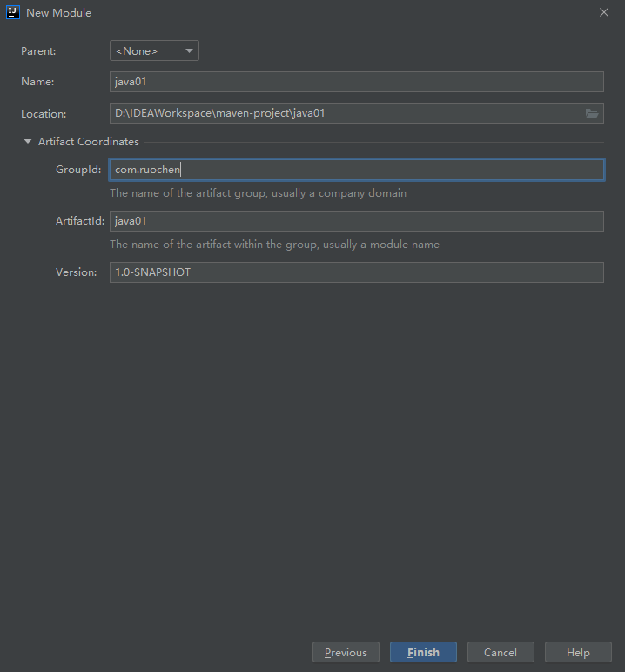Open the Parent dropdown showing <None>

pyautogui.click(x=154, y=50)
